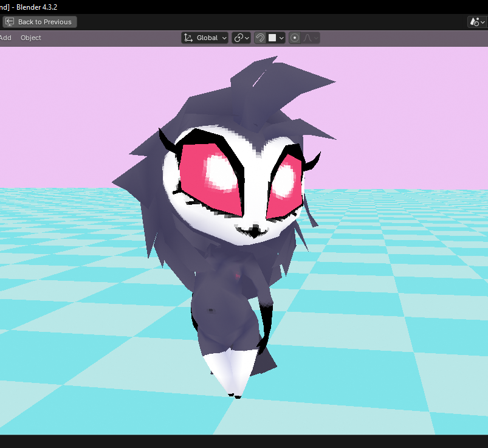This screenshot has height=448, width=488.
Task: Open the Add menu
Action: coord(5,38)
